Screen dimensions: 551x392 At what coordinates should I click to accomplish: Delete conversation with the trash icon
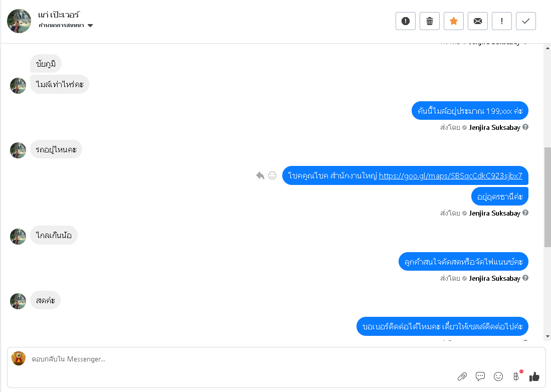pyautogui.click(x=430, y=21)
